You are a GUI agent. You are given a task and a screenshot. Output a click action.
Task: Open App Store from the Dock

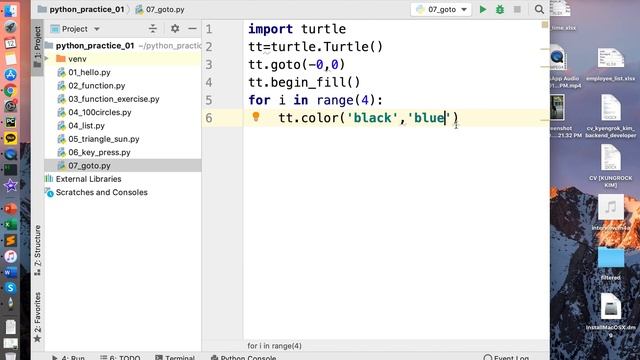coord(10,74)
